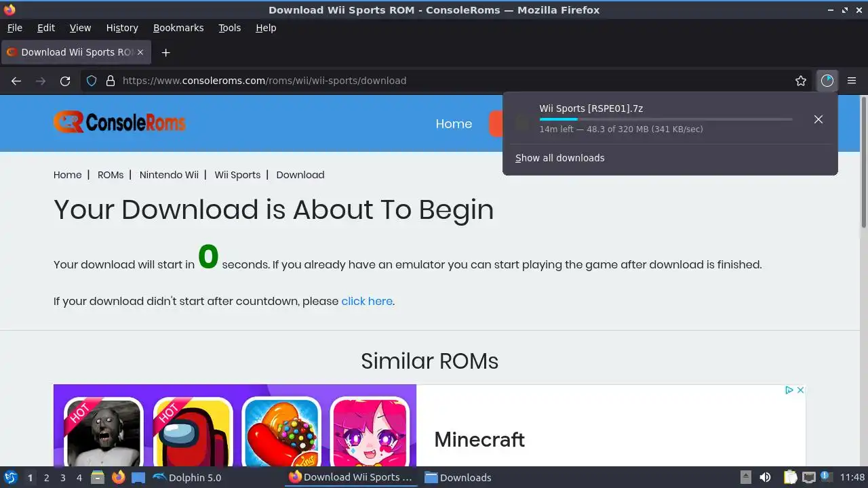The height and width of the screenshot is (488, 868).
Task: Open the Firefox hamburger menu
Action: pos(852,81)
